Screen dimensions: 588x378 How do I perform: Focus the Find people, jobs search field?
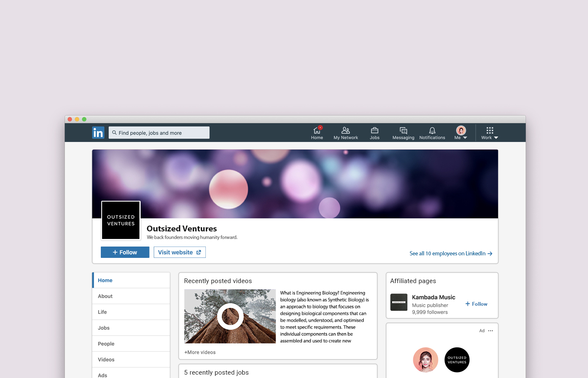click(159, 133)
